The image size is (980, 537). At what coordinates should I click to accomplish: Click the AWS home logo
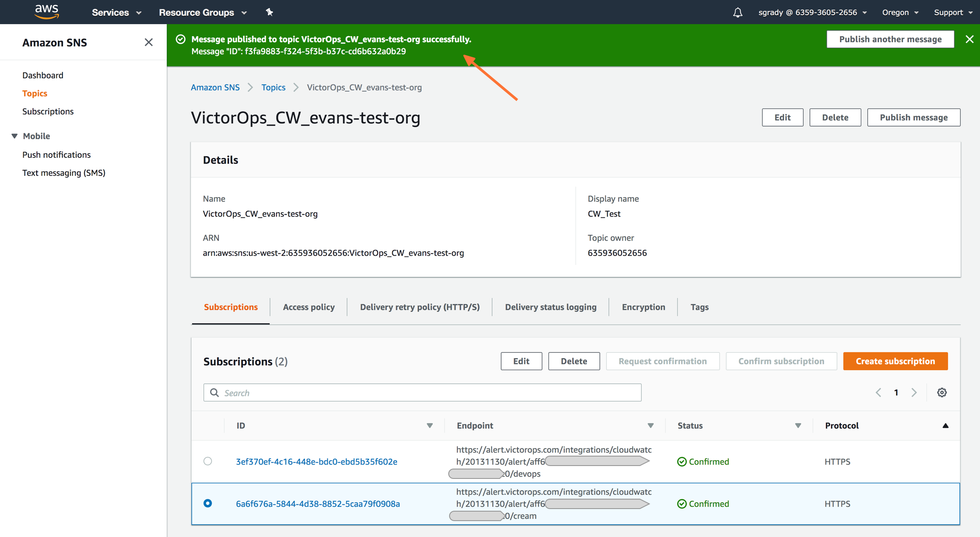(x=46, y=12)
